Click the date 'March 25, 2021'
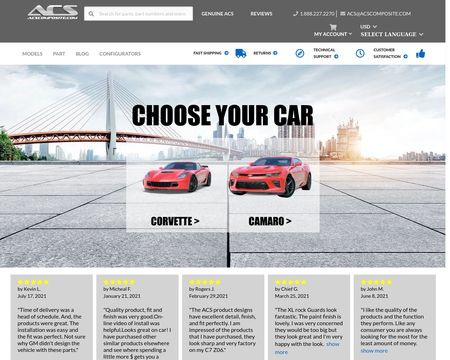450x360 pixels. [292, 296]
